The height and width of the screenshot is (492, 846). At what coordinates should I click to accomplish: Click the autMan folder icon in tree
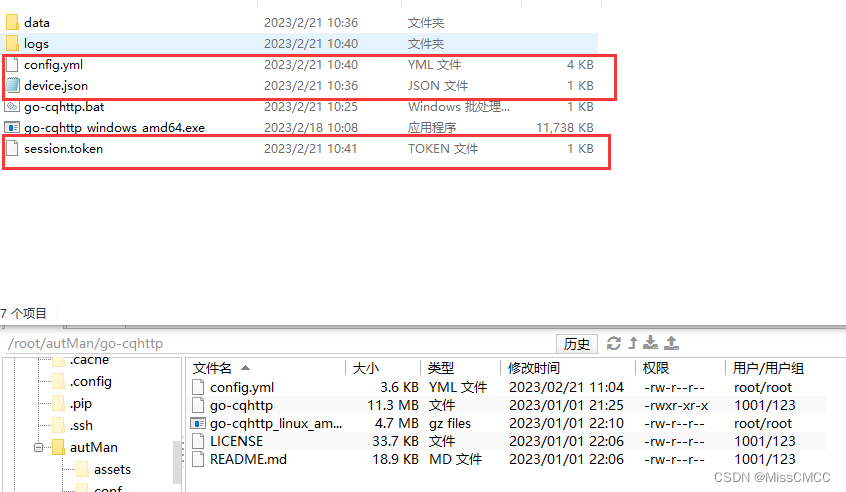59,447
